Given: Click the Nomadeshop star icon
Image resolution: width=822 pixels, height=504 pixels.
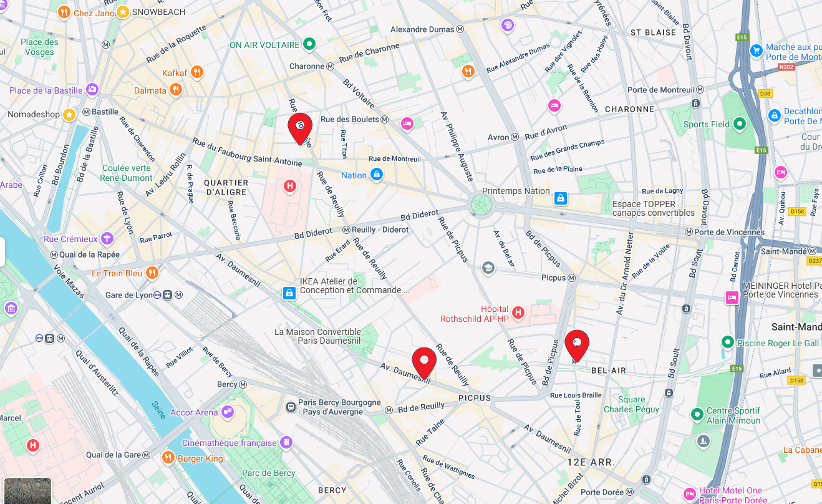Looking at the screenshot, I should point(69,114).
